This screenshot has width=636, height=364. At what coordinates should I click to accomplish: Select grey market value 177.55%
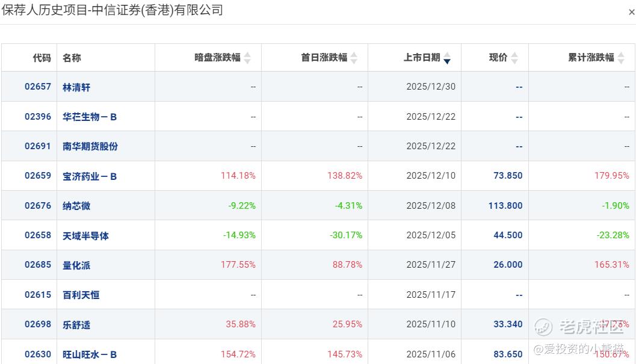point(238,265)
